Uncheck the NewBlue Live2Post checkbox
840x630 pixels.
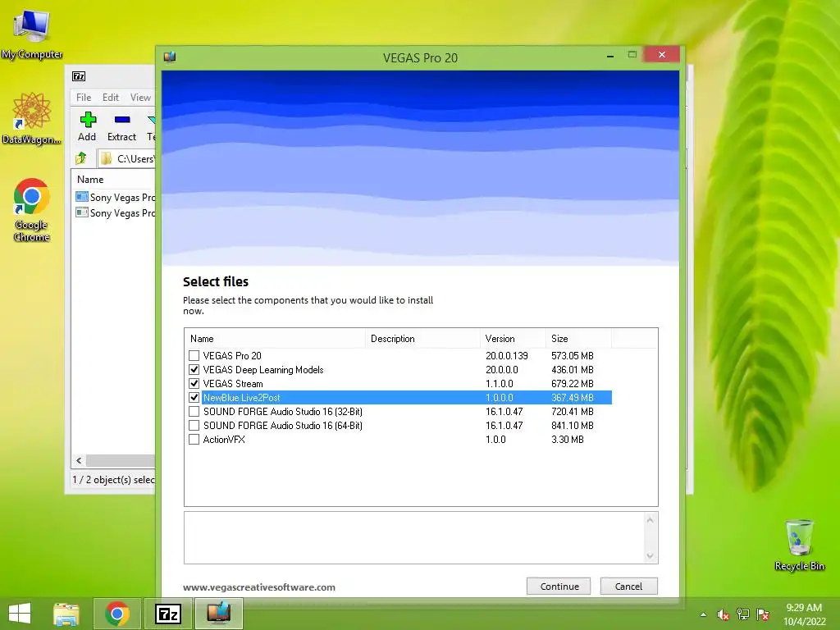[194, 398]
